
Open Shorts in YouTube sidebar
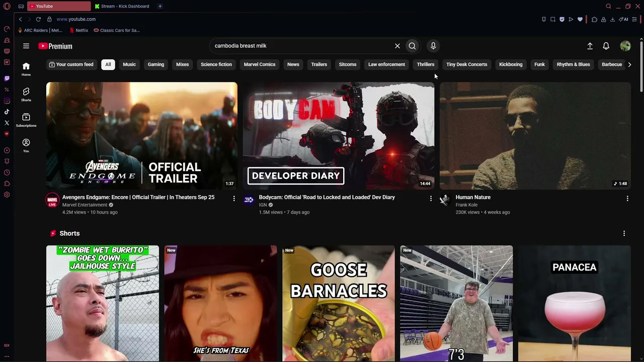click(26, 94)
